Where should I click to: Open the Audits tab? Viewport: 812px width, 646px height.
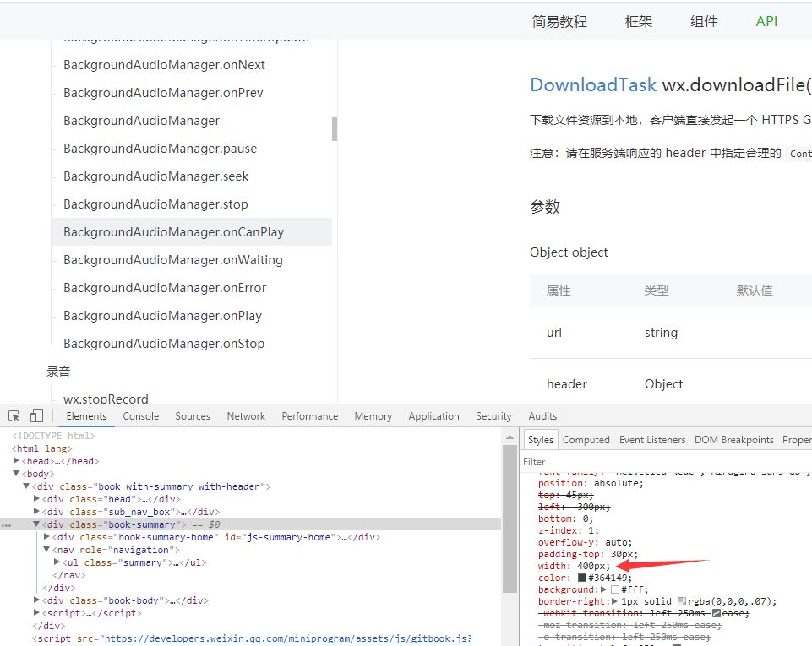(x=542, y=416)
